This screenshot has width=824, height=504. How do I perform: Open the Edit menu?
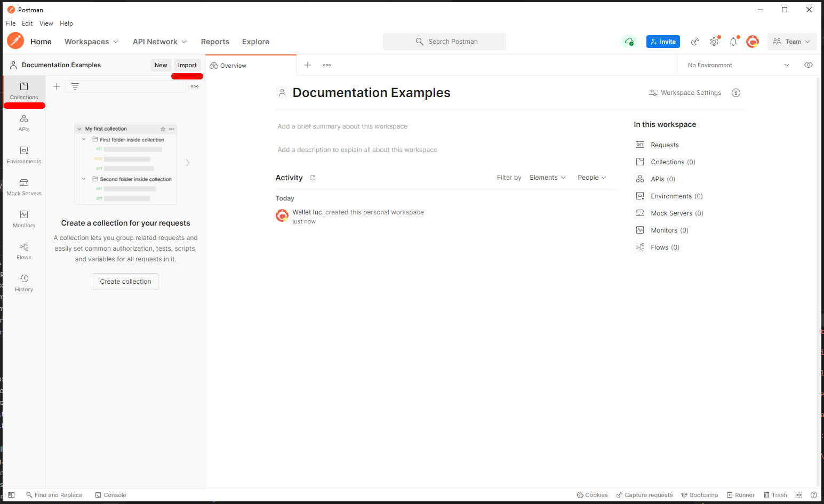(27, 23)
